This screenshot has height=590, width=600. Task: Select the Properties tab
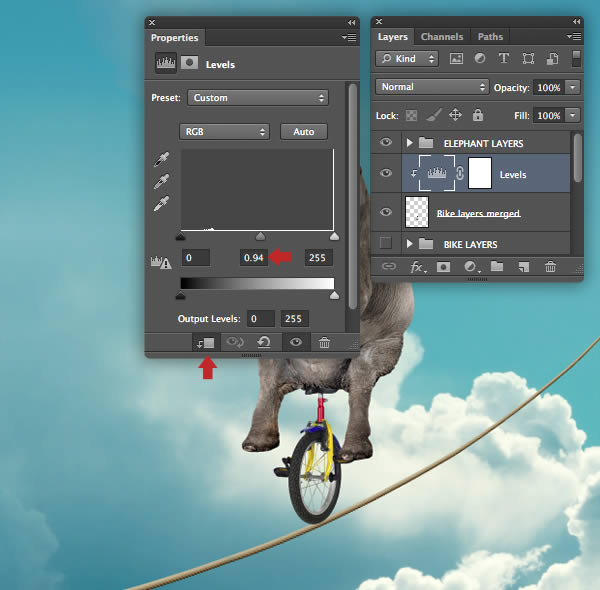[x=174, y=37]
